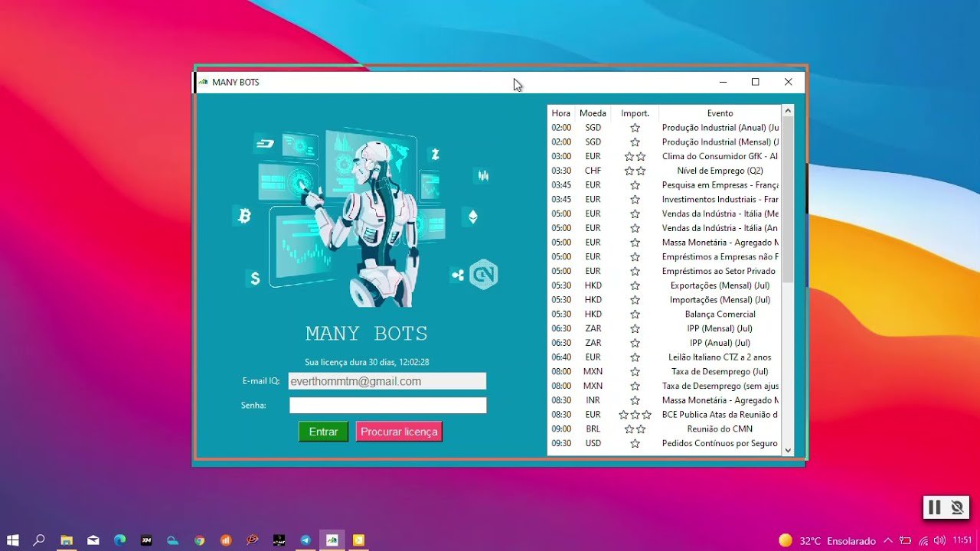Toggle the star for CHF Nível de Emprego

coord(635,170)
